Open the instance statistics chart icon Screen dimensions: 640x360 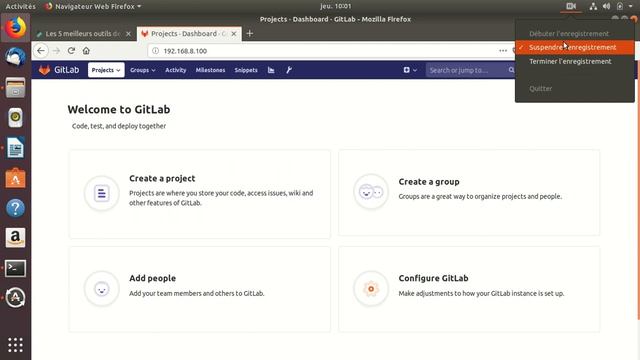tap(271, 70)
